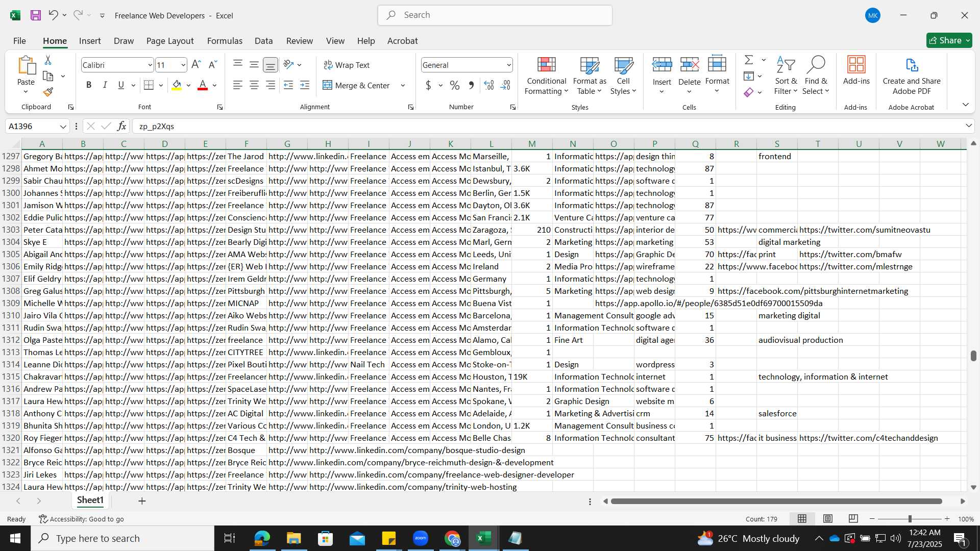Toggle Middle Align
This screenshot has width=980, height=551.
(x=254, y=65)
